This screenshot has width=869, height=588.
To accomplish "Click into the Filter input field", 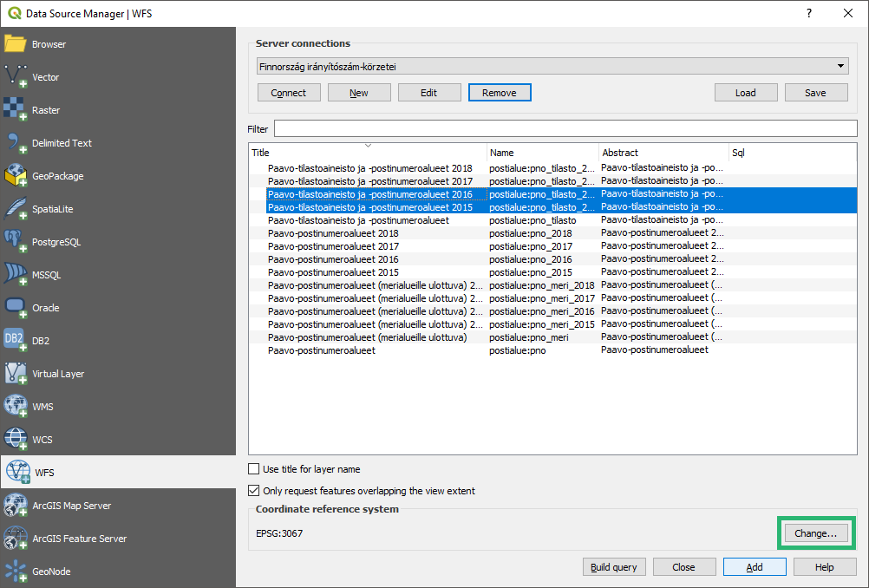I will click(x=565, y=128).
